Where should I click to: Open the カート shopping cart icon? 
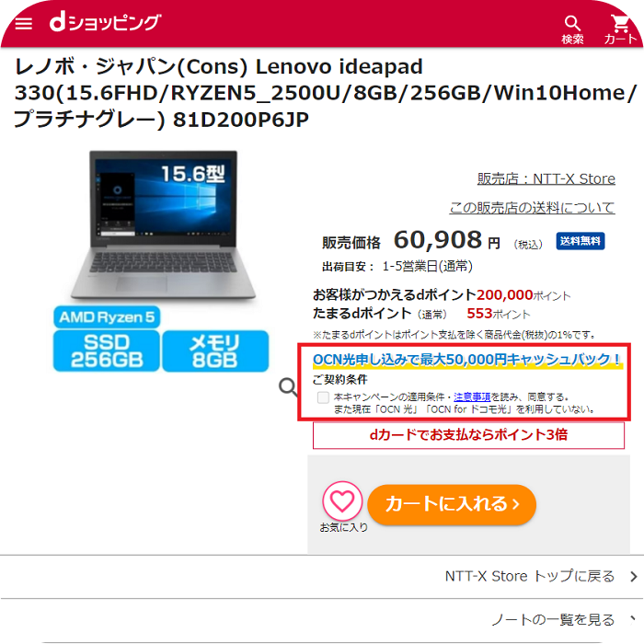(x=620, y=29)
